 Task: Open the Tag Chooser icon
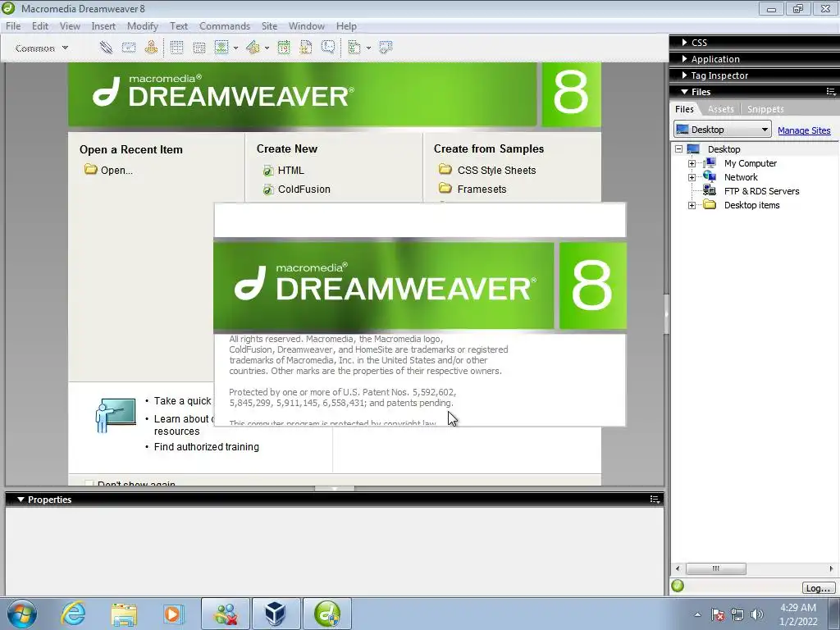386,48
